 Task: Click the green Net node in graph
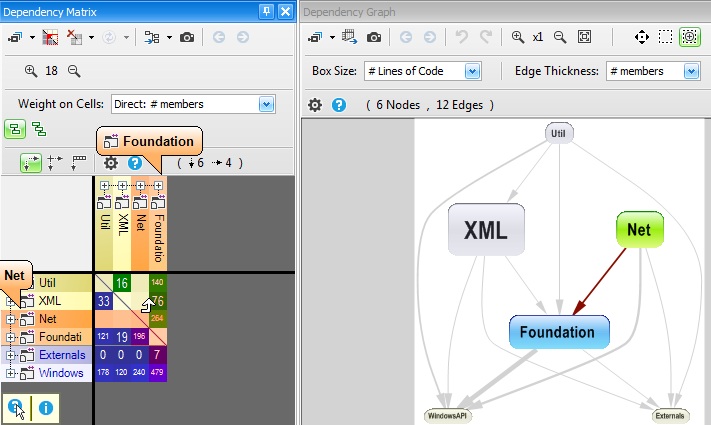638,230
